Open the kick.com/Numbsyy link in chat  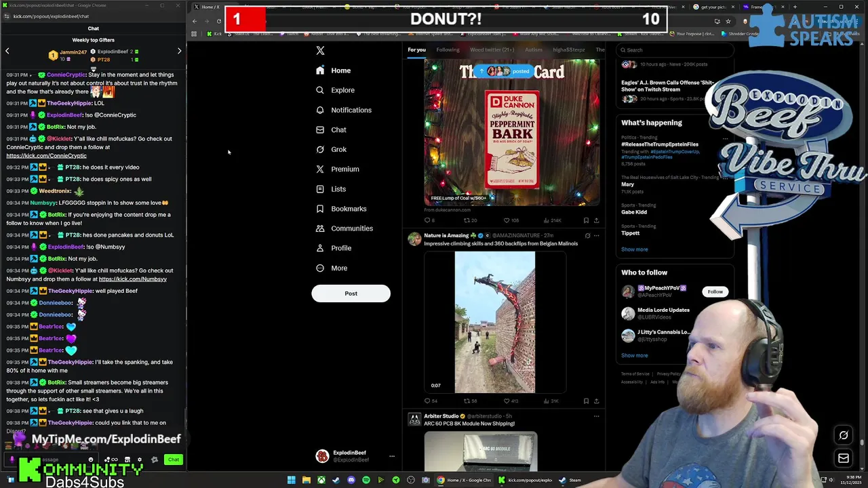133,279
